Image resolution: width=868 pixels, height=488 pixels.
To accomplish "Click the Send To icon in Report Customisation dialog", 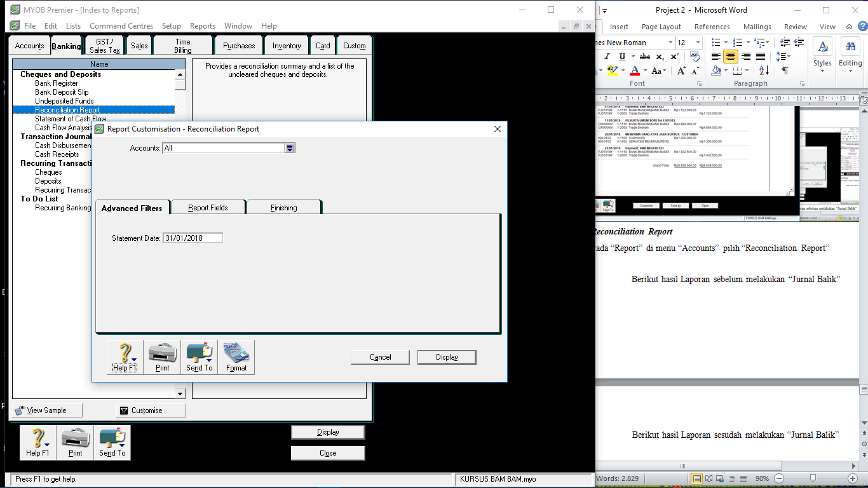I will pos(200,357).
